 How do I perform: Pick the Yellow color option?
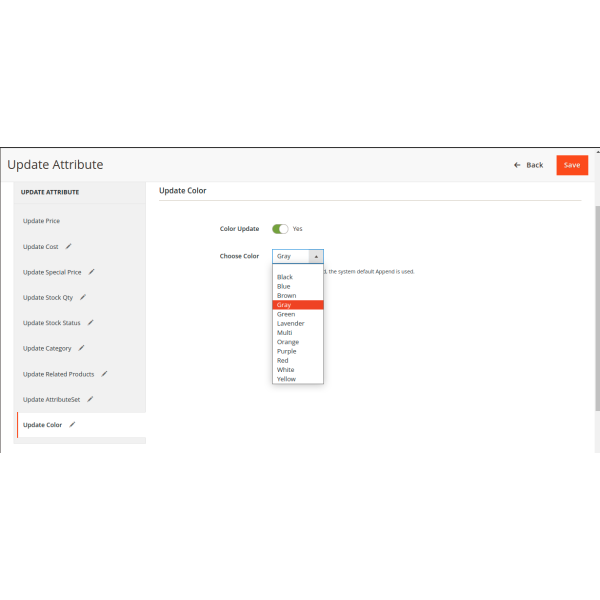[286, 379]
